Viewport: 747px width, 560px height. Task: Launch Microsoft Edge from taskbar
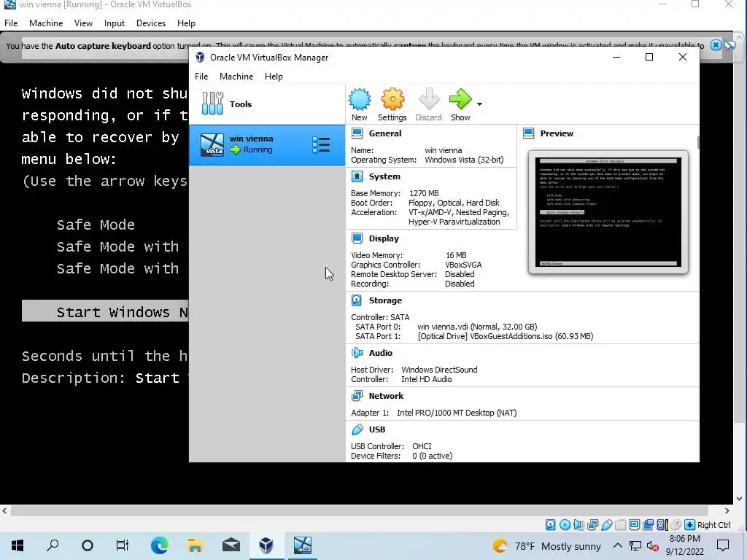tap(159, 545)
